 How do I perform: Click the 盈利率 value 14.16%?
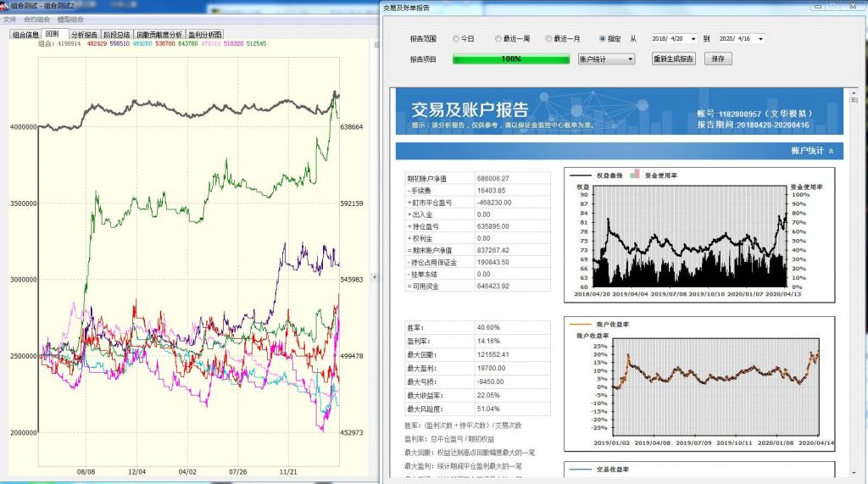pos(488,341)
